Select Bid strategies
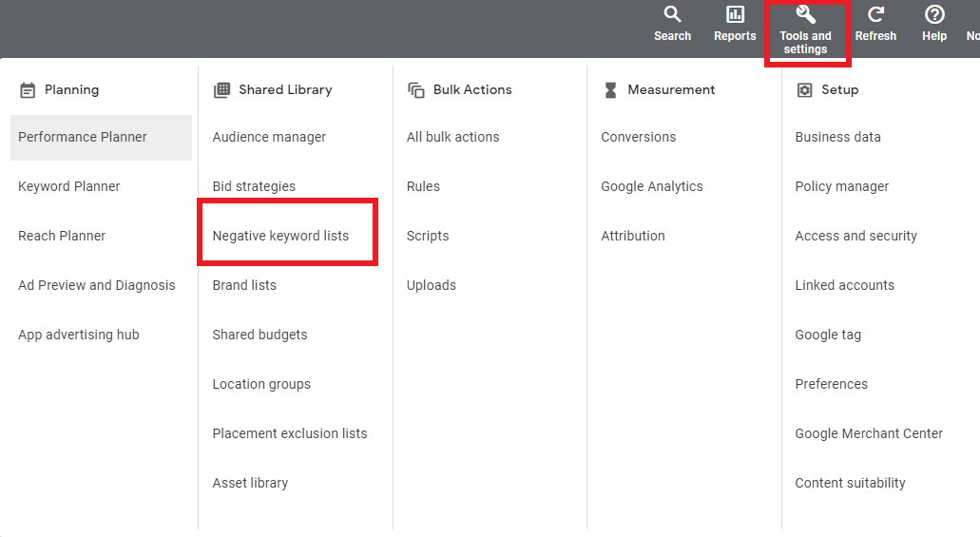Image resolution: width=980 pixels, height=537 pixels. pos(254,186)
